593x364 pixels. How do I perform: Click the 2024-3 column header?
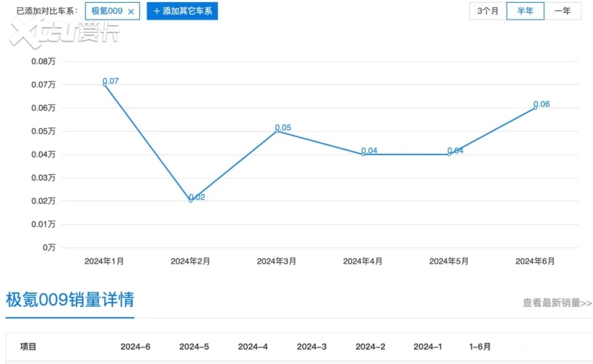311,347
